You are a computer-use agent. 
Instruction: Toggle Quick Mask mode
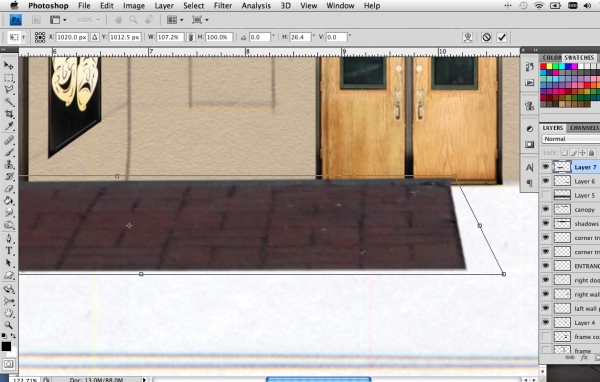(x=8, y=364)
